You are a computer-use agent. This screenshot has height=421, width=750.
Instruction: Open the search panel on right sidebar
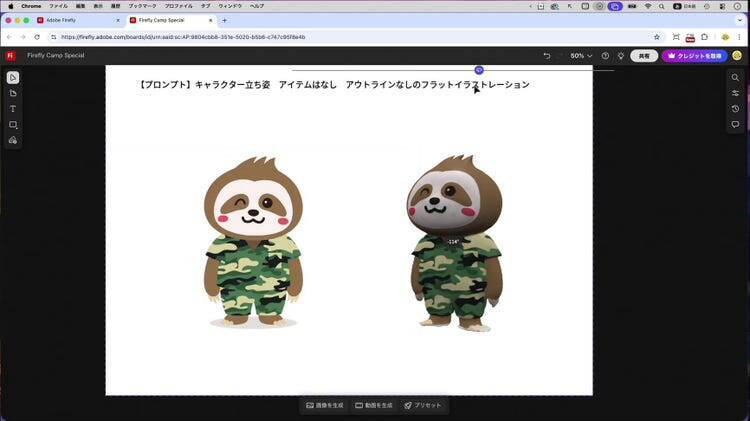tap(735, 78)
